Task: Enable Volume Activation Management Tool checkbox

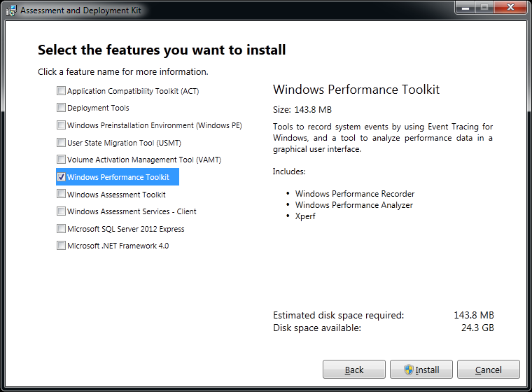Action: 61,159
